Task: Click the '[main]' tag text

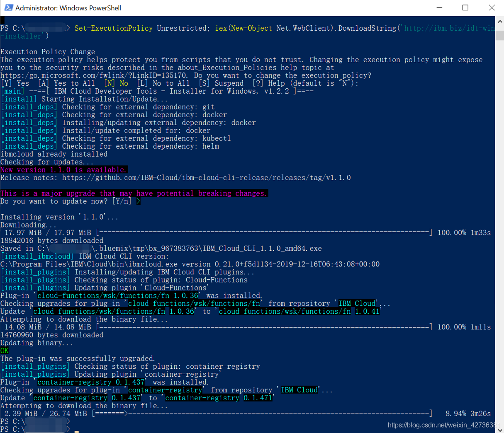Action: (12, 91)
